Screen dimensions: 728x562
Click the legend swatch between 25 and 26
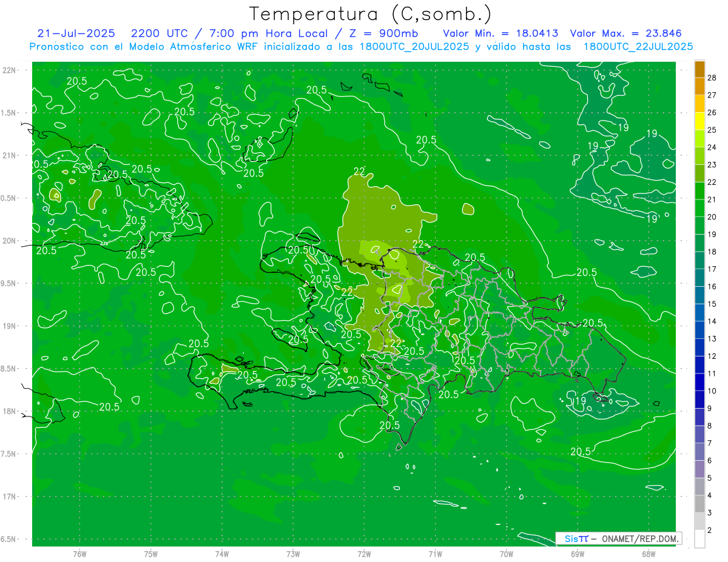point(699,121)
